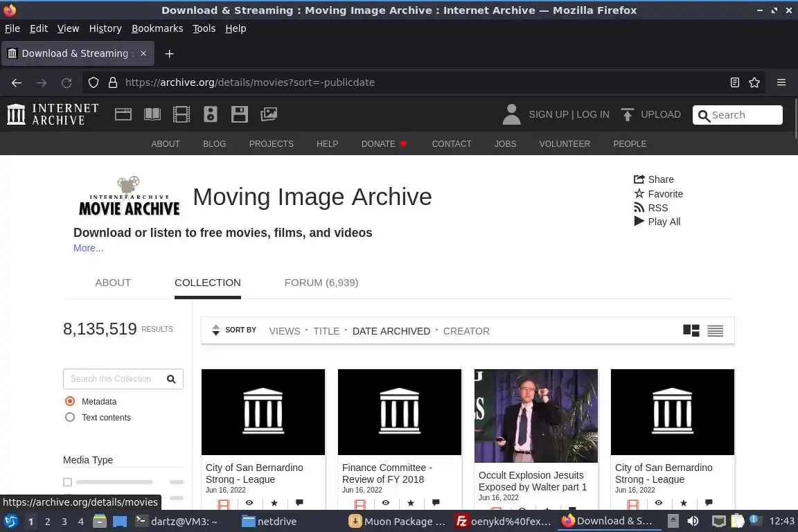Screen dimensions: 798x532
Task: Show site tracking protection shield icon
Action: click(x=93, y=82)
